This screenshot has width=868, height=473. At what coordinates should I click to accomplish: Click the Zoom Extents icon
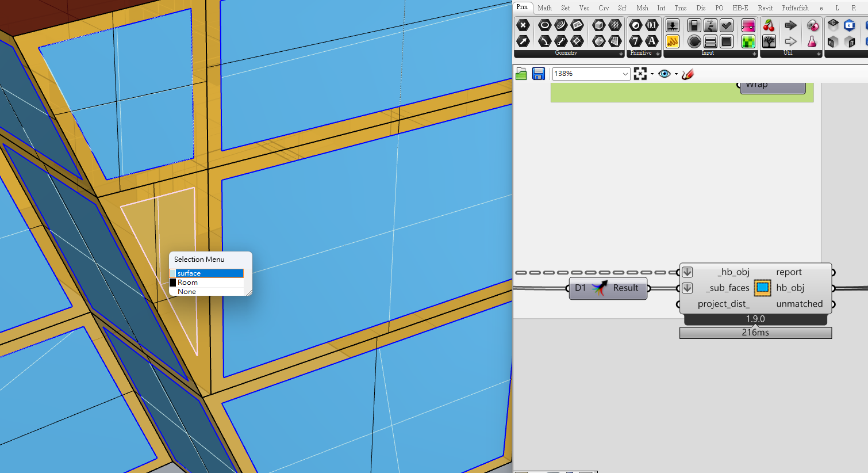coord(640,74)
